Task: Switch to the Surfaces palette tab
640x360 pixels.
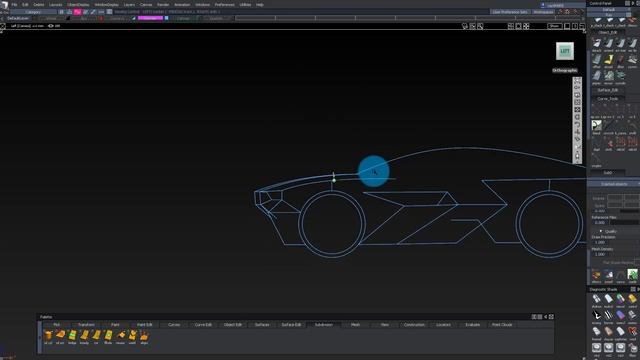Action: click(262, 324)
